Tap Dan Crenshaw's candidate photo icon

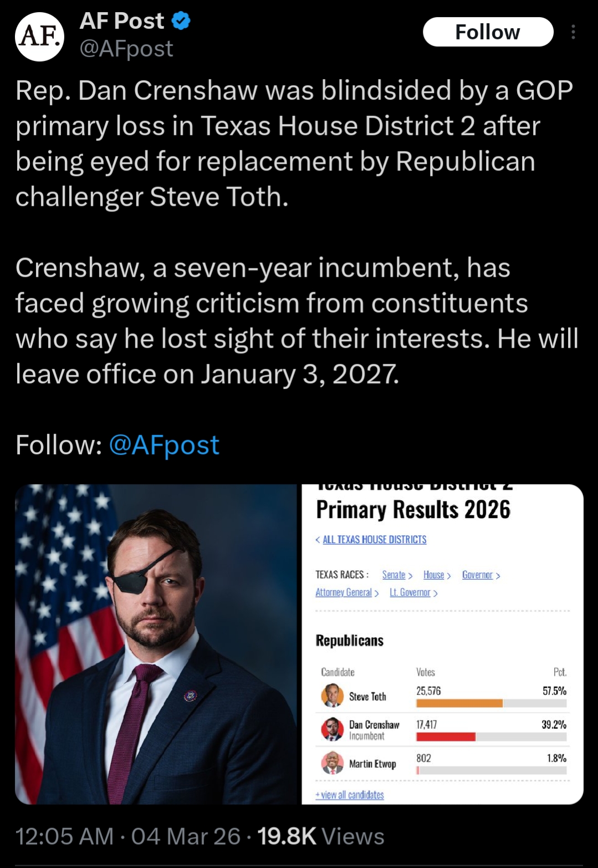coord(332,729)
